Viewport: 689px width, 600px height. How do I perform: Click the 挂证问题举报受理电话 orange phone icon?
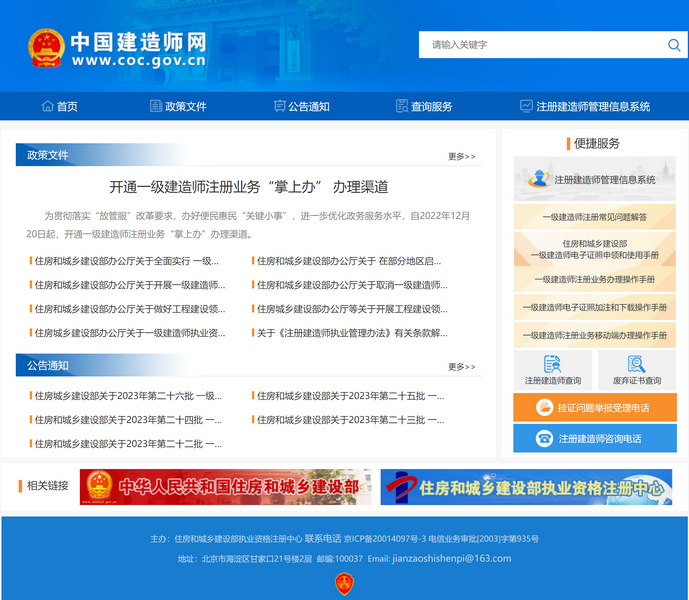click(x=545, y=407)
